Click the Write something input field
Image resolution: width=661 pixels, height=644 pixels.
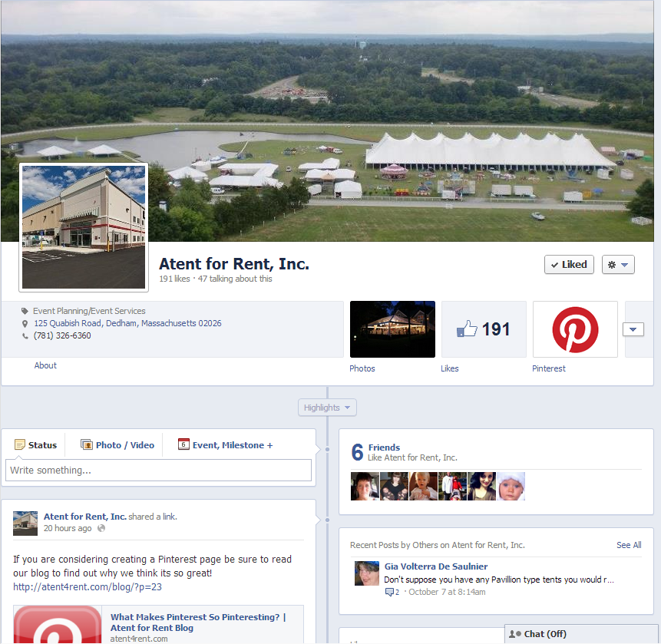[x=158, y=470]
